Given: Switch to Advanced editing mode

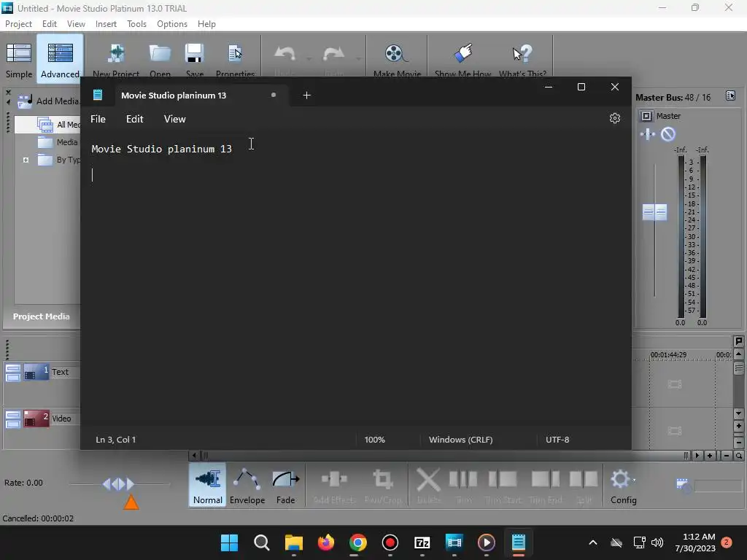Looking at the screenshot, I should pyautogui.click(x=60, y=60).
